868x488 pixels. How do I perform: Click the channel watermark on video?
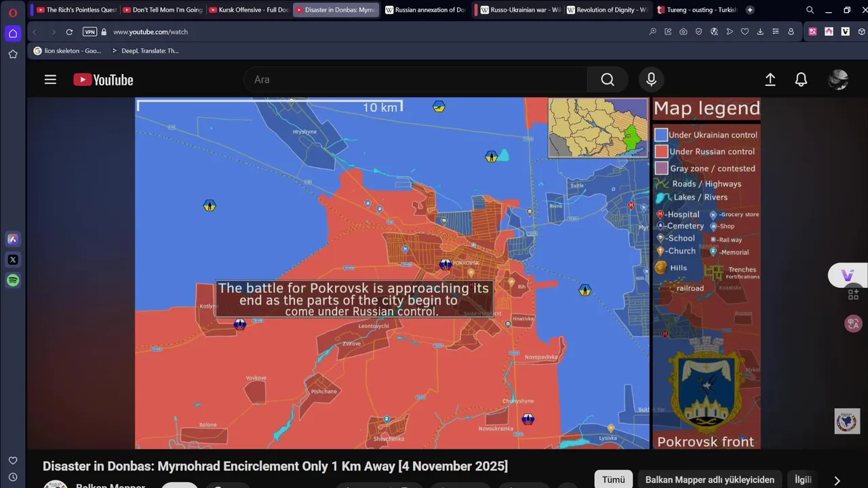pos(847,421)
